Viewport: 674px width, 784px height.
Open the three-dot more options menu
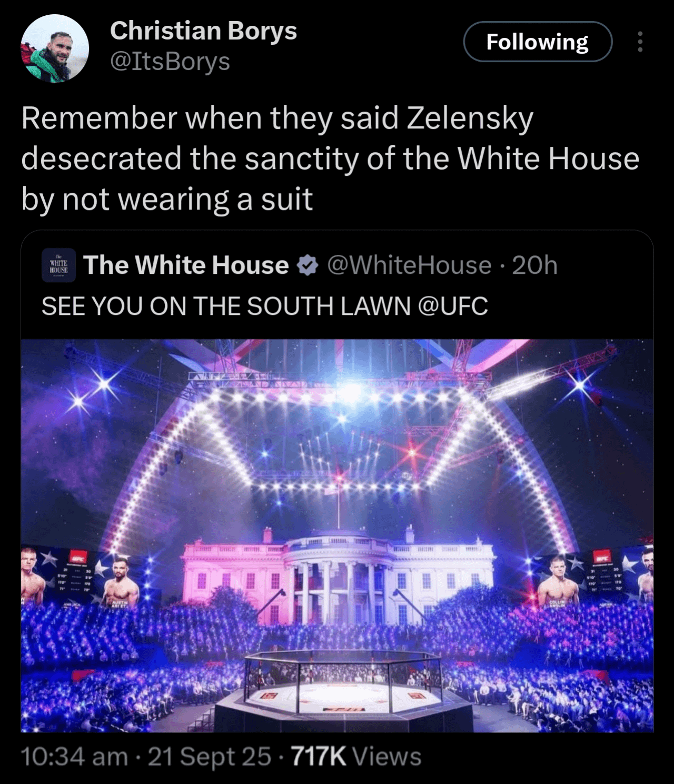640,42
